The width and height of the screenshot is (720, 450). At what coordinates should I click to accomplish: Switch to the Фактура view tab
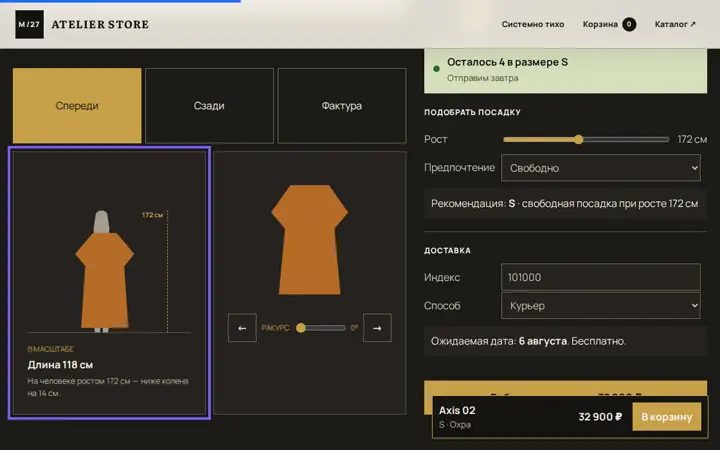point(342,106)
